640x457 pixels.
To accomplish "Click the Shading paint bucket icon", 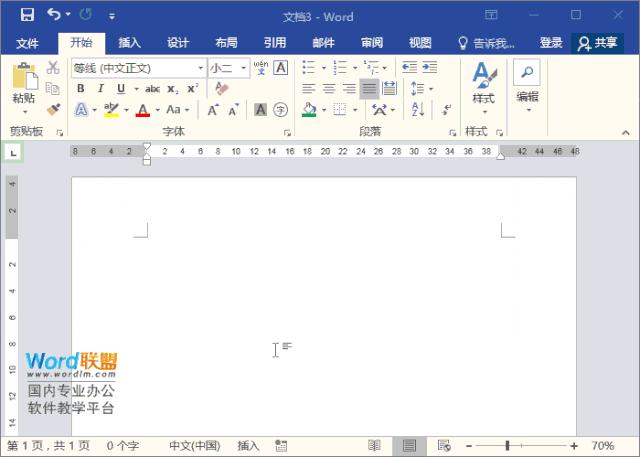I will (309, 110).
